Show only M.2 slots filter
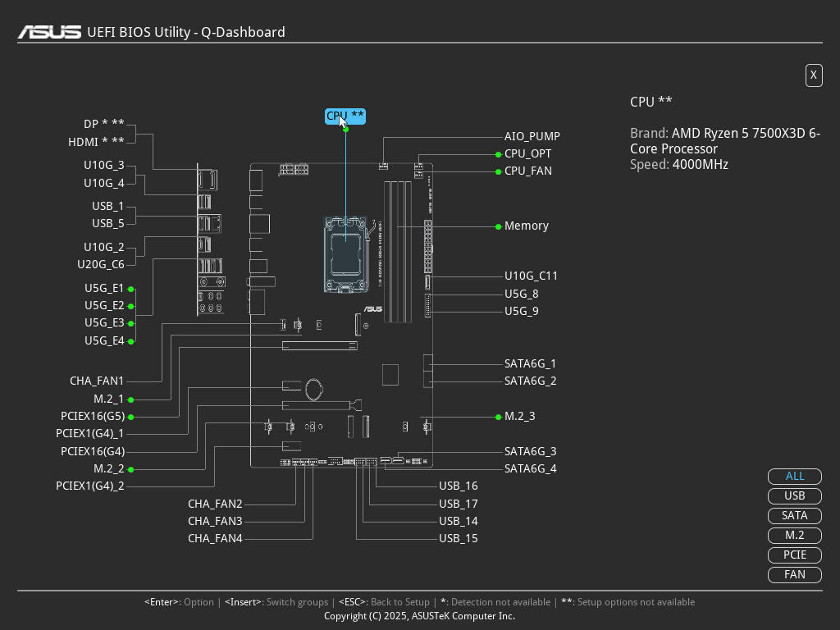The width and height of the screenshot is (840, 630). point(794,536)
